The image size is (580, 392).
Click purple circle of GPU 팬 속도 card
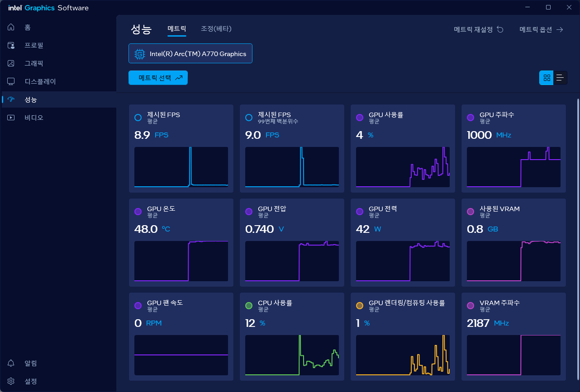point(138,306)
